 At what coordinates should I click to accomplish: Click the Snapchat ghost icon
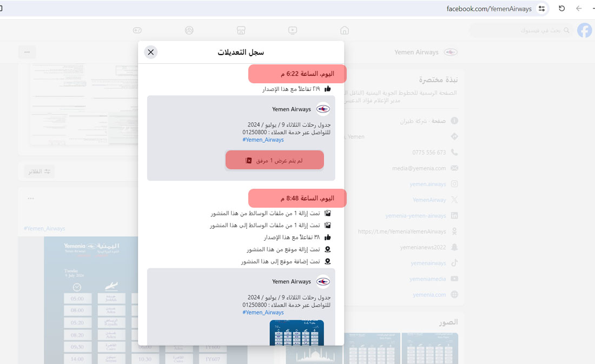tap(454, 247)
